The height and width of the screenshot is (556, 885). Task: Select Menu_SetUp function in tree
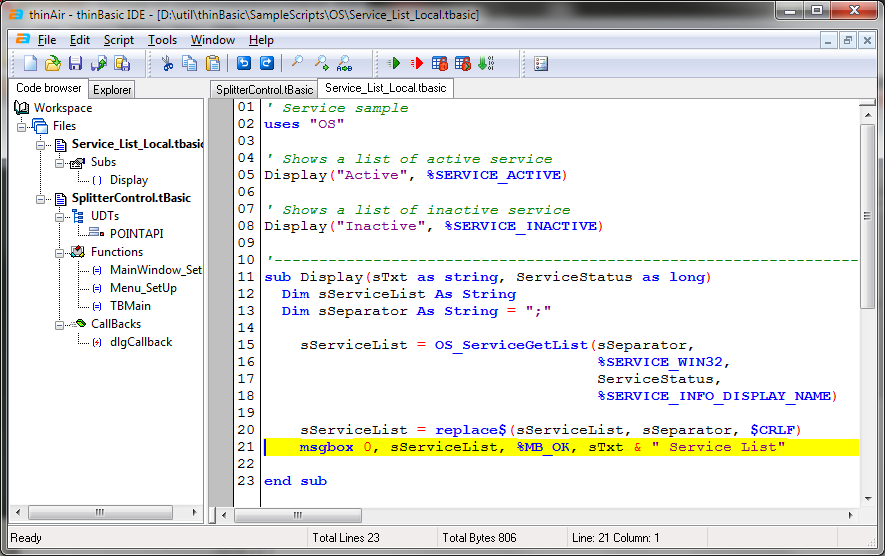point(143,288)
